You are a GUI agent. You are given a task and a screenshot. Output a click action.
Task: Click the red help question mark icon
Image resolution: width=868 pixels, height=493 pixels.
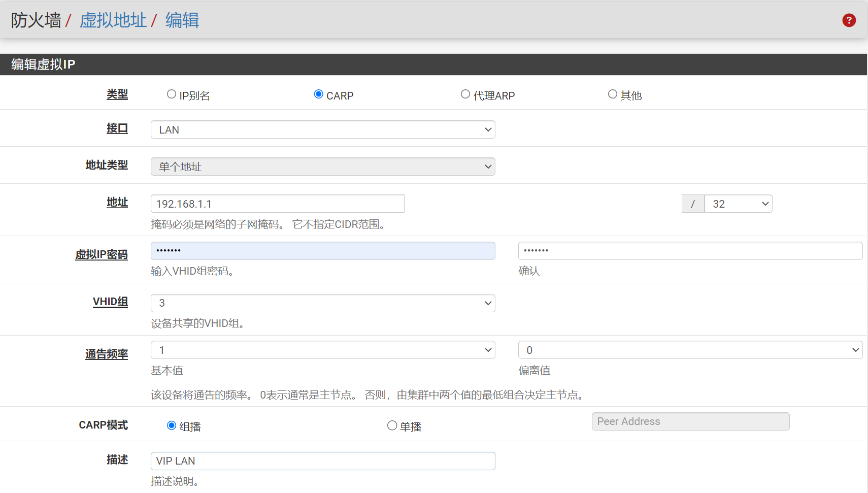[849, 20]
